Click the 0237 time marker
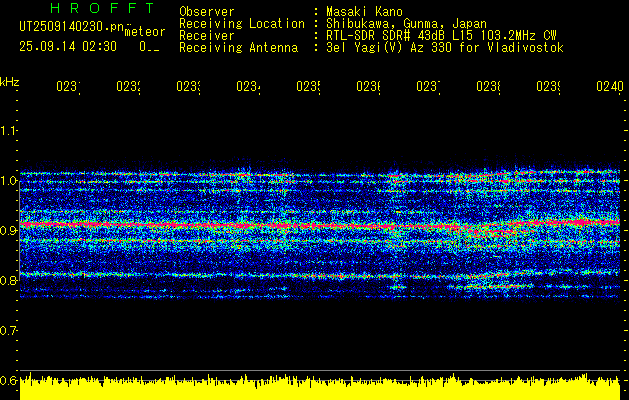 [428, 86]
